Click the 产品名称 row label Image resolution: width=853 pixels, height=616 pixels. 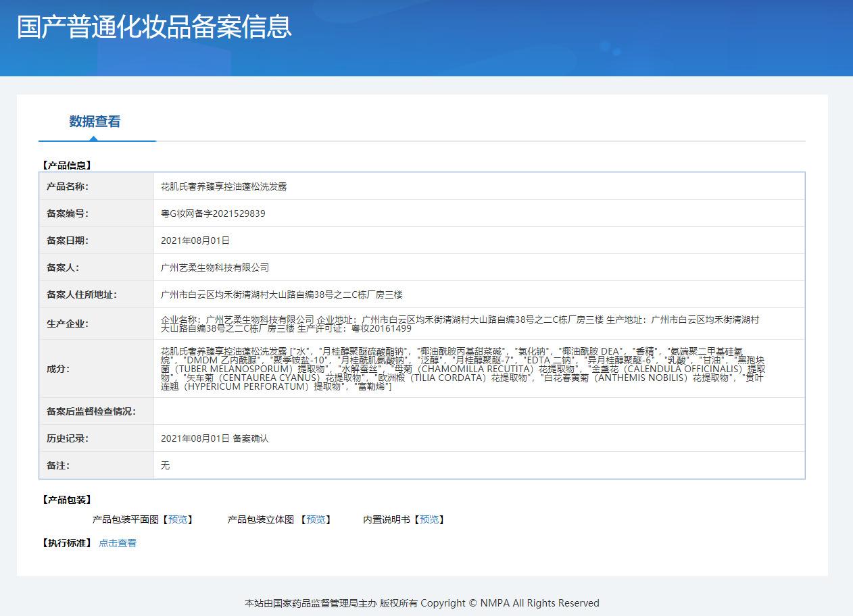(68, 186)
